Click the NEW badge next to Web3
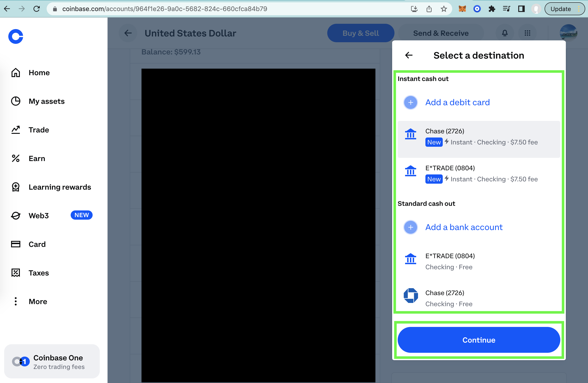588x383 pixels. [x=82, y=215]
